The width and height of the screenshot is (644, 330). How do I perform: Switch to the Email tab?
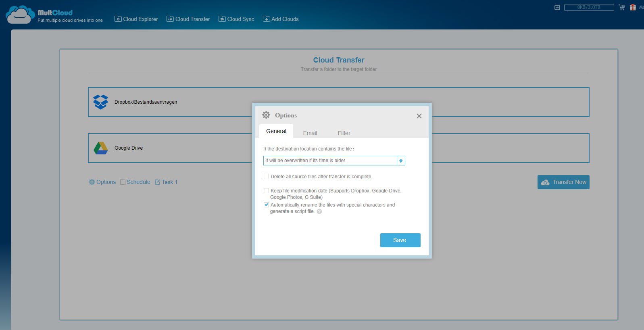[x=310, y=133]
